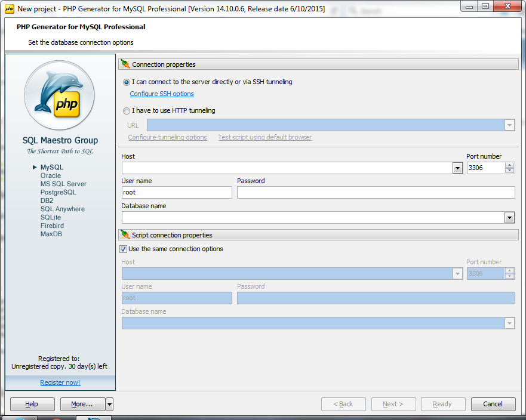
Task: Open Configure SSH options link
Action: 162,94
